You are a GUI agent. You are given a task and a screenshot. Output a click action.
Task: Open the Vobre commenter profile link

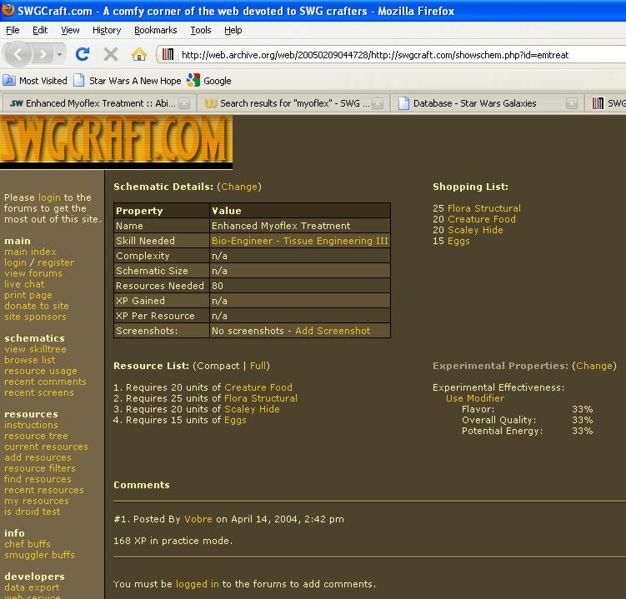point(196,519)
